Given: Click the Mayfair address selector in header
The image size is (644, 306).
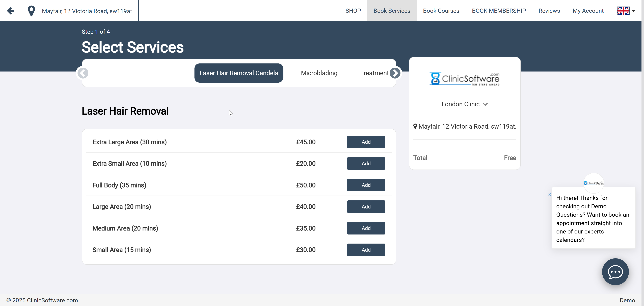Looking at the screenshot, I should 87,11.
